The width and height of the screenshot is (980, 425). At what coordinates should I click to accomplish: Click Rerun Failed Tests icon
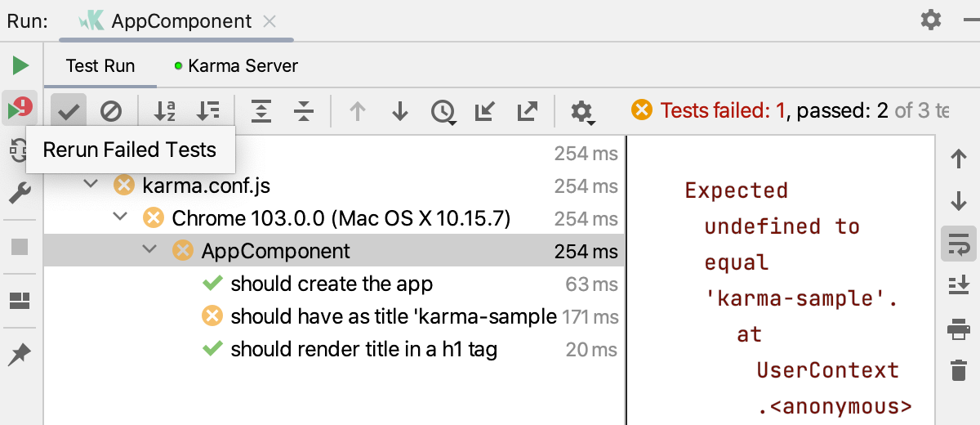(20, 108)
